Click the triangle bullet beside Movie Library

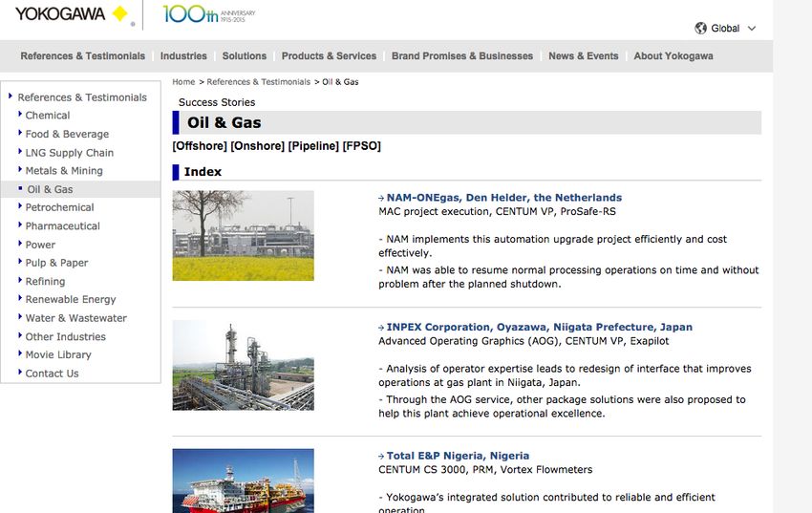20,353
